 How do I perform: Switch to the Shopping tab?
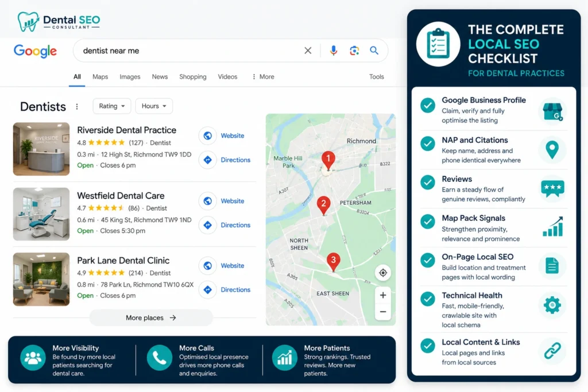pos(193,76)
